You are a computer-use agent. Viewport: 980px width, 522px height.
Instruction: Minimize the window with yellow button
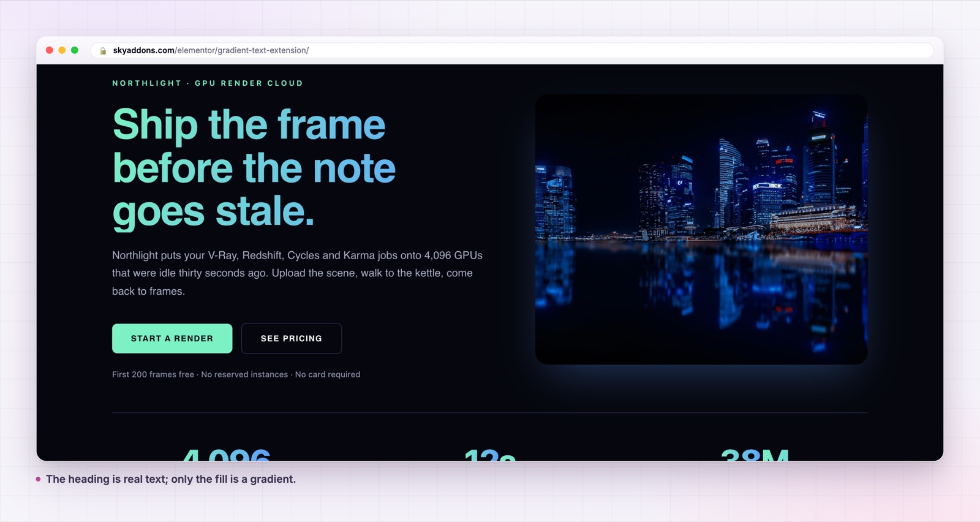click(62, 50)
